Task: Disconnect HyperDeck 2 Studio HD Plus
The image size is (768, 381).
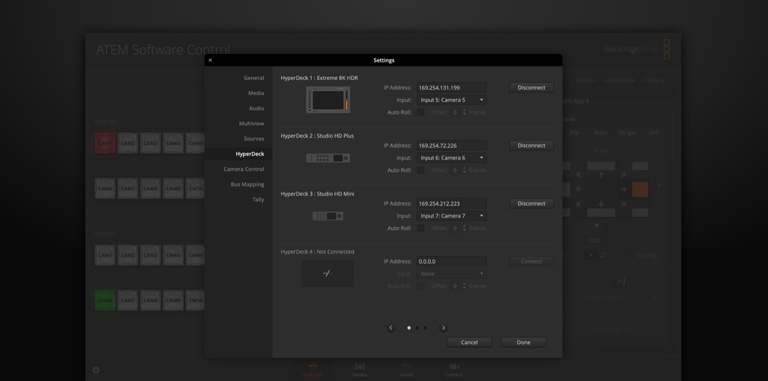Action: pyautogui.click(x=531, y=145)
